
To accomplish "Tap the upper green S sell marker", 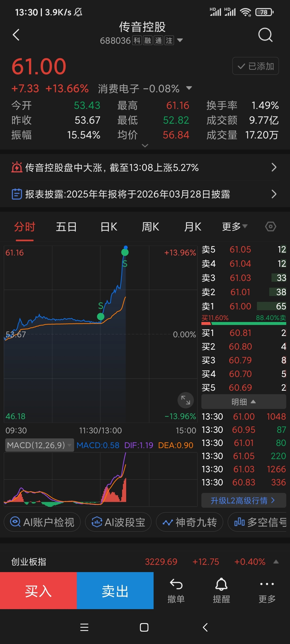I will (125, 252).
